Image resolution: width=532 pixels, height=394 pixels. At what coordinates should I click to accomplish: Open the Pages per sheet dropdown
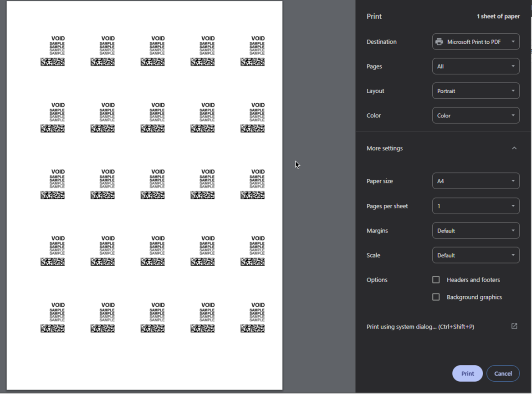[476, 206]
